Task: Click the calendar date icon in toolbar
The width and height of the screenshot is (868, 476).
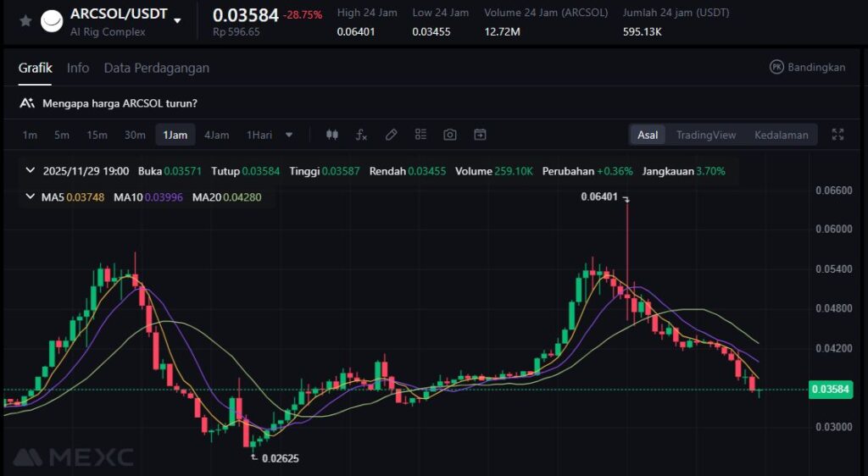Action: click(x=480, y=135)
